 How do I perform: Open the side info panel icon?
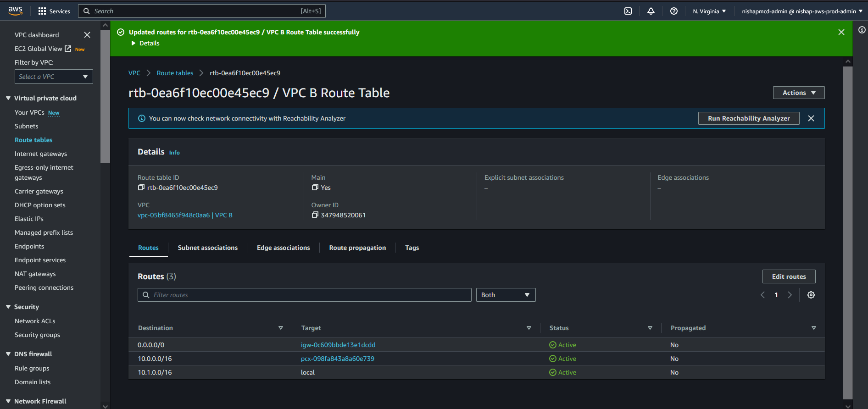862,30
